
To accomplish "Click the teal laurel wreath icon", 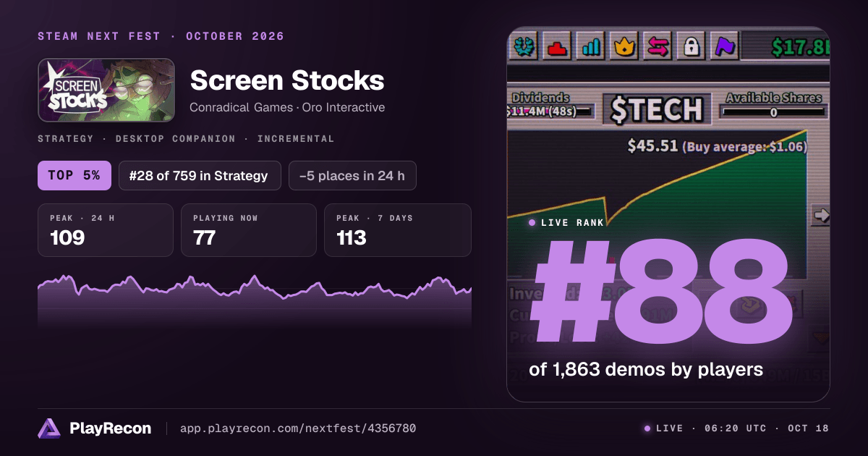I will coord(522,47).
